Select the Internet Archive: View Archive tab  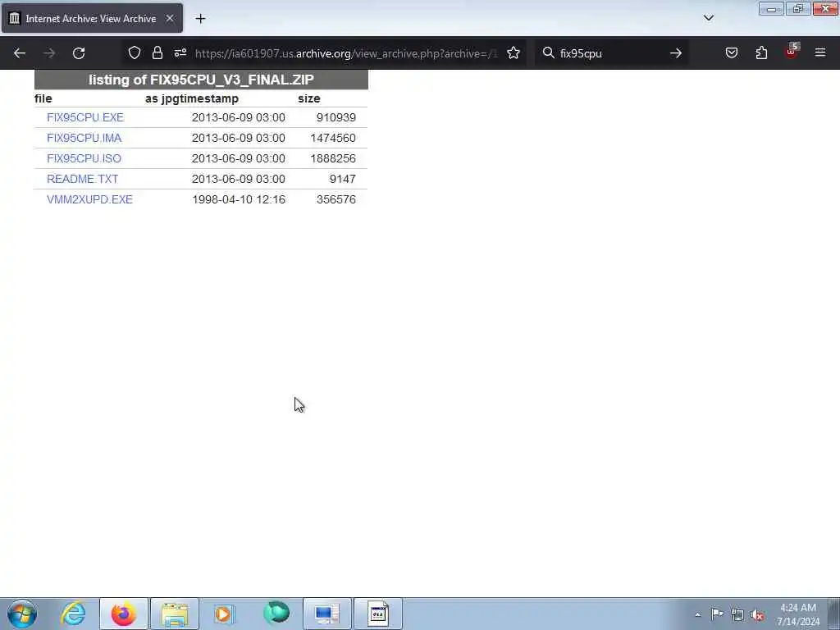92,18
